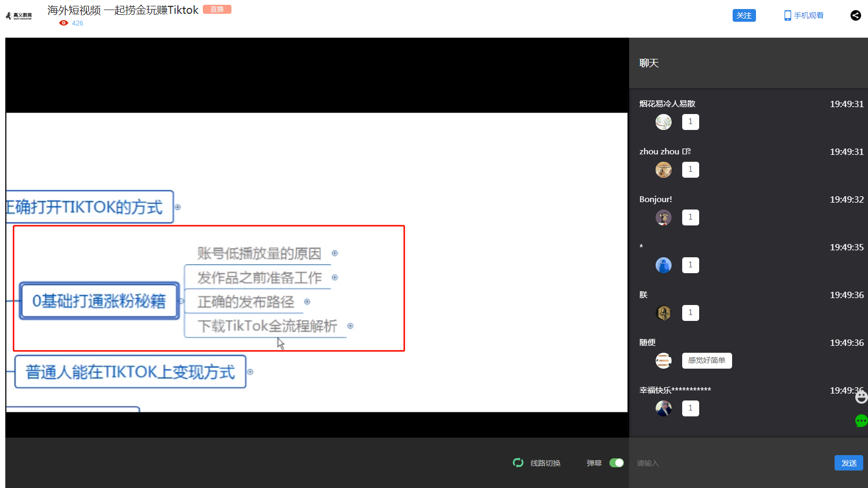Image resolution: width=868 pixels, height=488 pixels.
Task: Click the 聊天 chat tab header
Action: pyautogui.click(x=649, y=63)
